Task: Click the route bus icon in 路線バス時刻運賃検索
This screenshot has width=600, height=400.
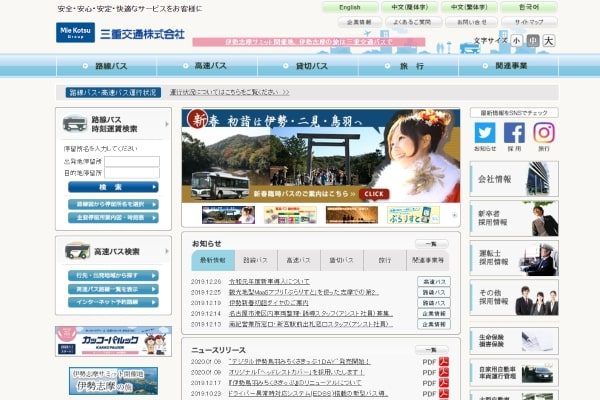Action: tap(75, 123)
